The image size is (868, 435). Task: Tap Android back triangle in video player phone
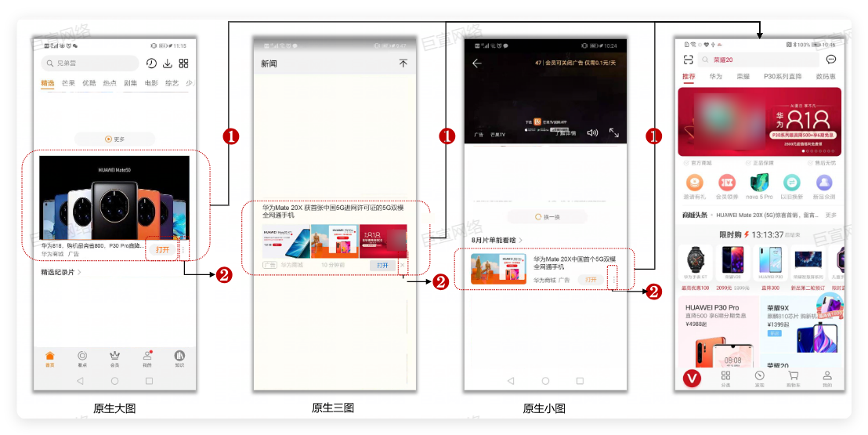tap(511, 381)
